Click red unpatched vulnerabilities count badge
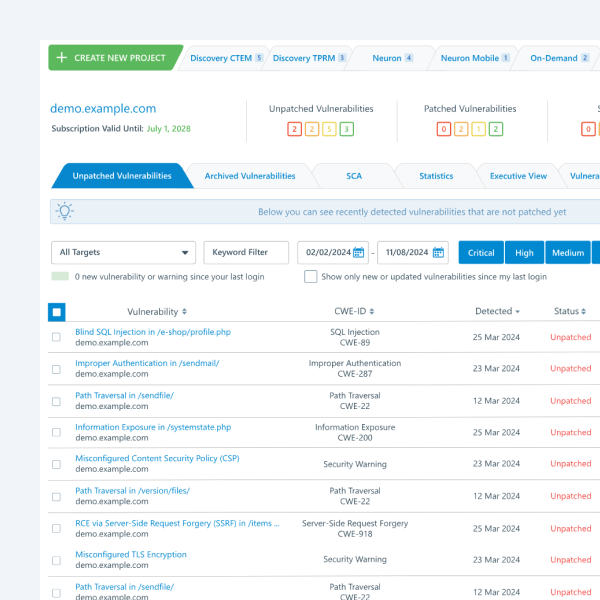 click(294, 129)
